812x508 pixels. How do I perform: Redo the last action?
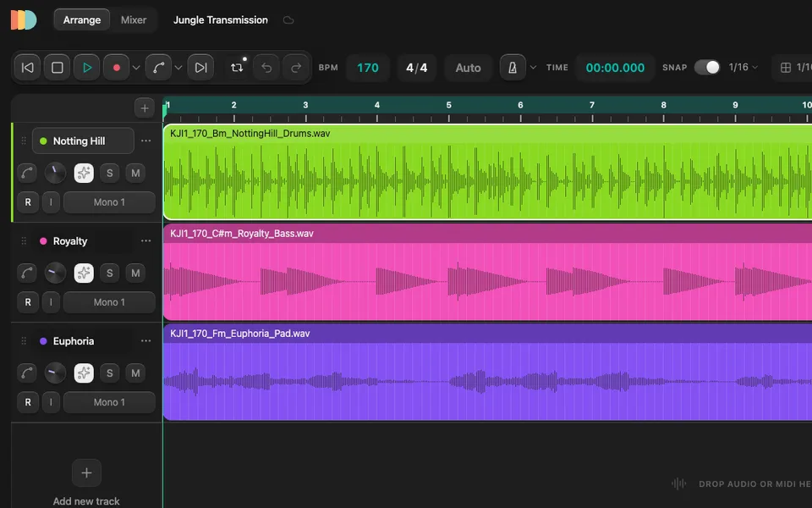(x=296, y=68)
